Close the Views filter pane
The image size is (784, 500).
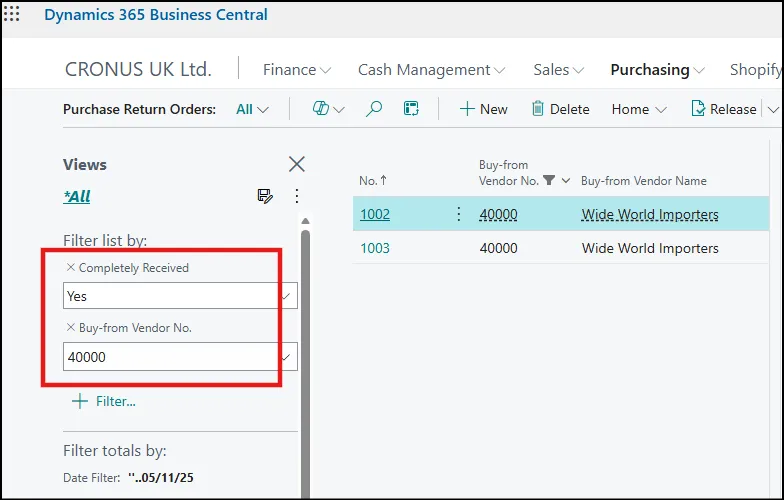point(296,164)
